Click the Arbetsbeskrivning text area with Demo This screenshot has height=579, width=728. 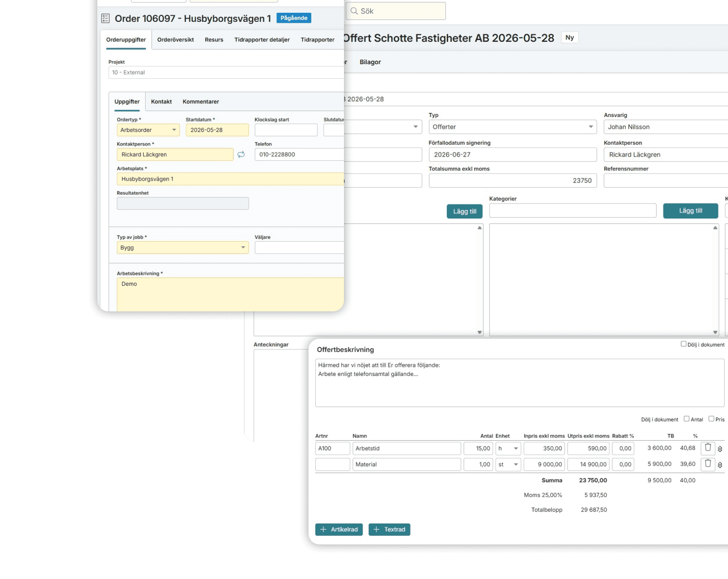tap(230, 295)
